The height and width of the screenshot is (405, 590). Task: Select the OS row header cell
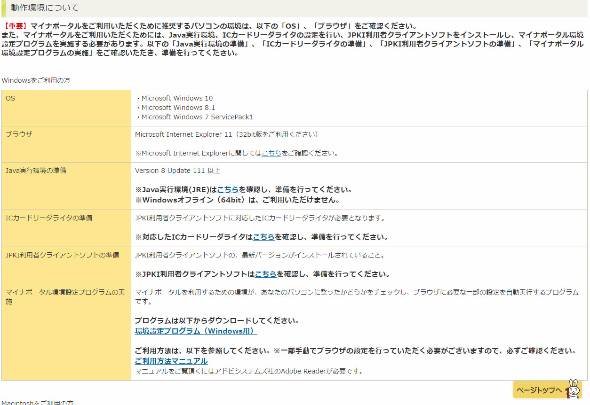point(66,108)
